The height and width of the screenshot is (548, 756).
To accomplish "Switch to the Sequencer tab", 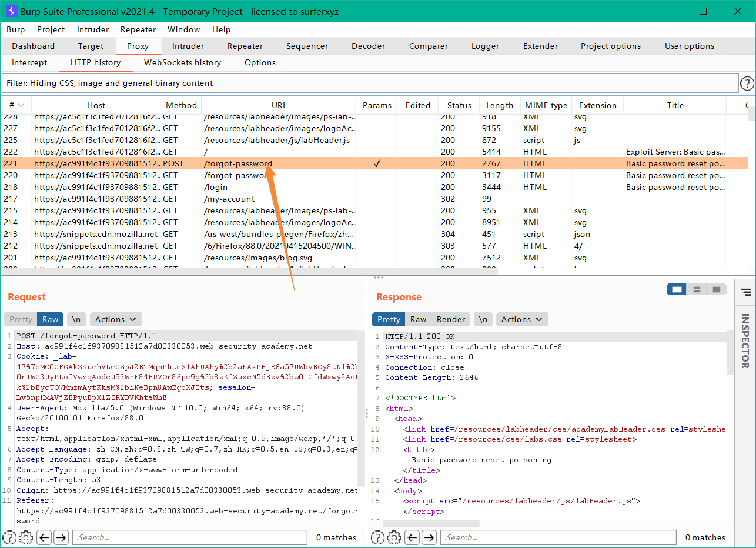I will (307, 46).
